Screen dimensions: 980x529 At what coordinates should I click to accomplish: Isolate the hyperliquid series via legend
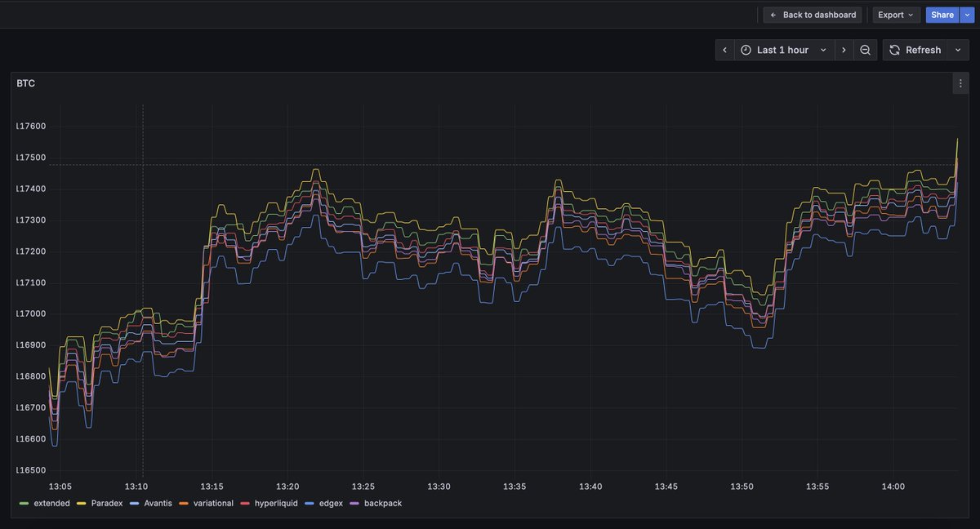point(275,503)
